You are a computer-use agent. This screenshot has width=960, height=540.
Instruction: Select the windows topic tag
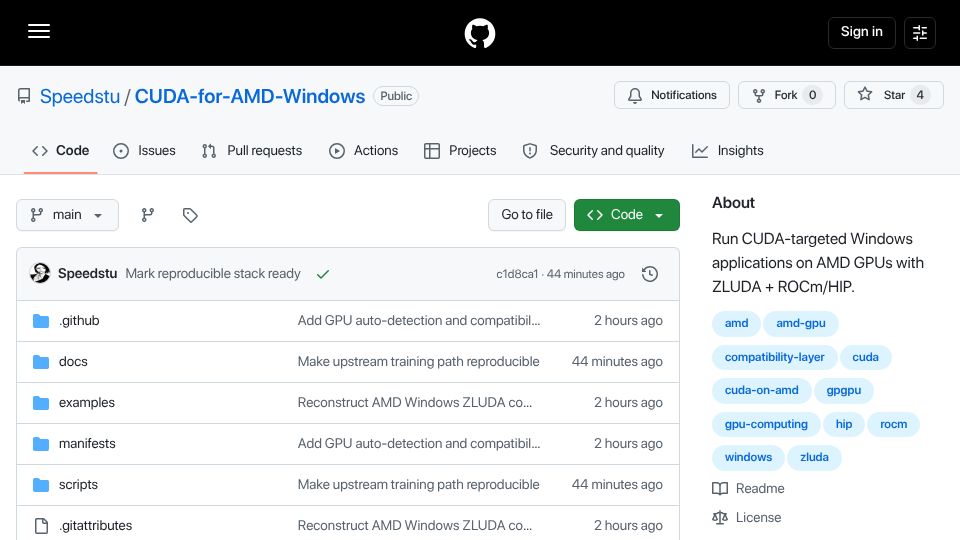coord(748,457)
